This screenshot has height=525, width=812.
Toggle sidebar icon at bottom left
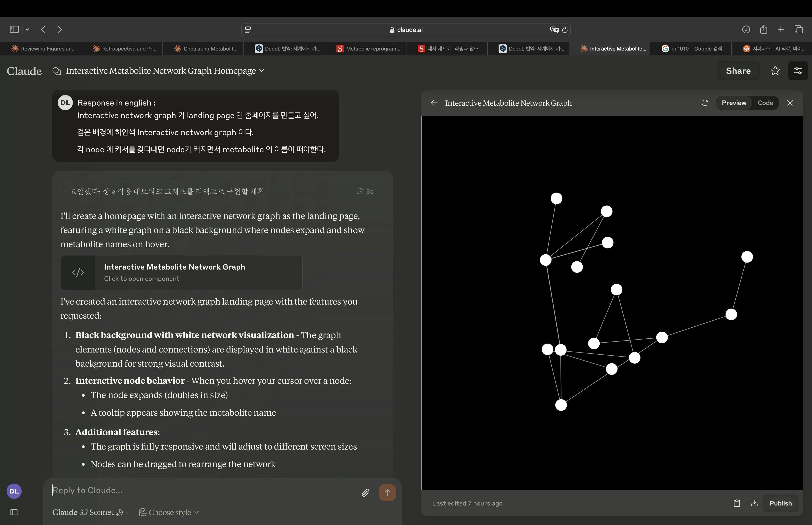(x=14, y=512)
